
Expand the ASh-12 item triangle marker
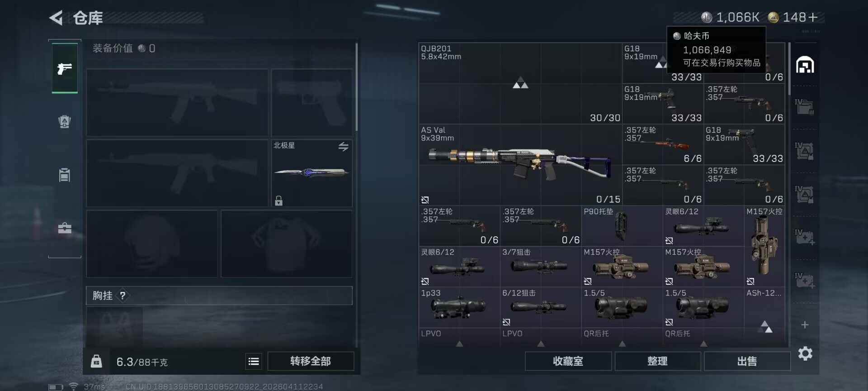point(766,326)
